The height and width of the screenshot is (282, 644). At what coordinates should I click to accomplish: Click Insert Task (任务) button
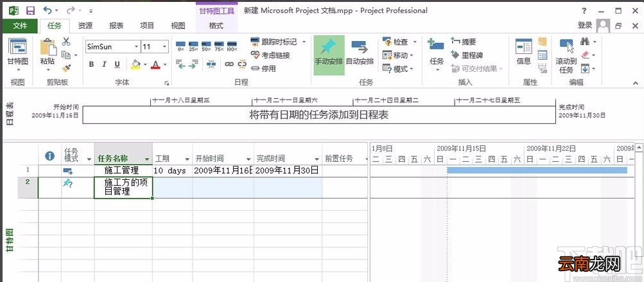(x=436, y=55)
